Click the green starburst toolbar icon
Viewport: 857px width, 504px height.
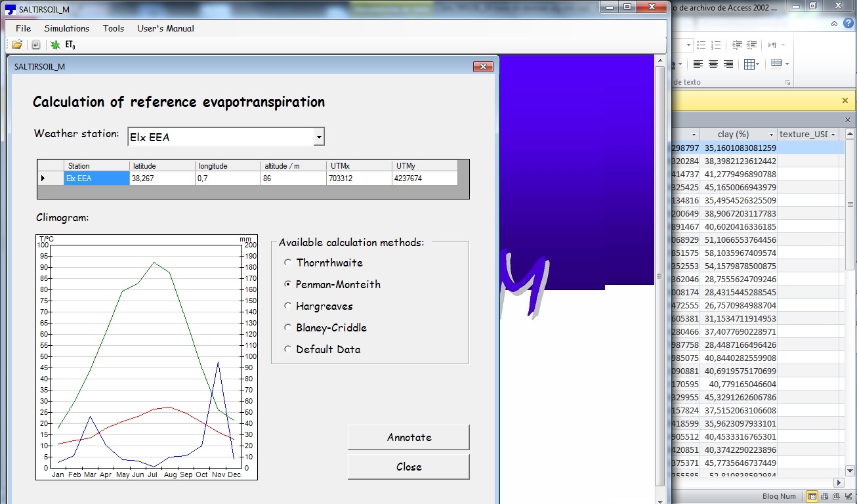(55, 45)
